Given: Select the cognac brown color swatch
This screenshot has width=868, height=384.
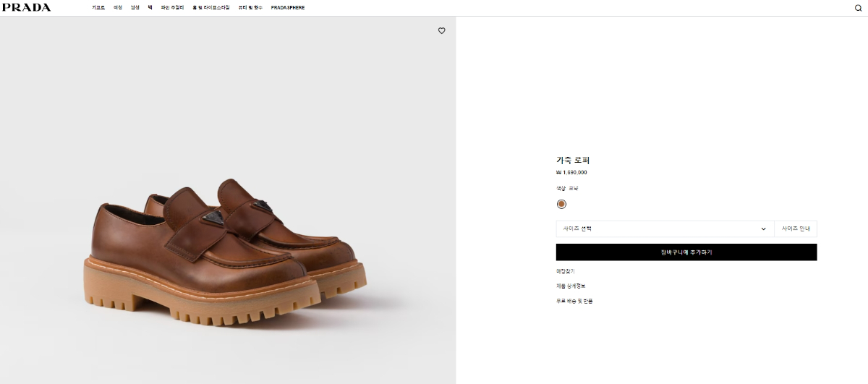Looking at the screenshot, I should [x=561, y=204].
